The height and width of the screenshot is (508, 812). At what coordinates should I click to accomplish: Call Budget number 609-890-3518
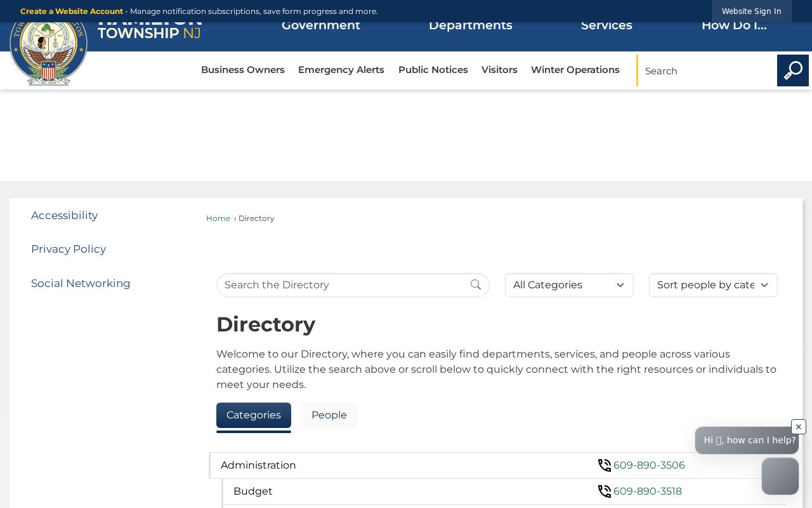tap(648, 491)
